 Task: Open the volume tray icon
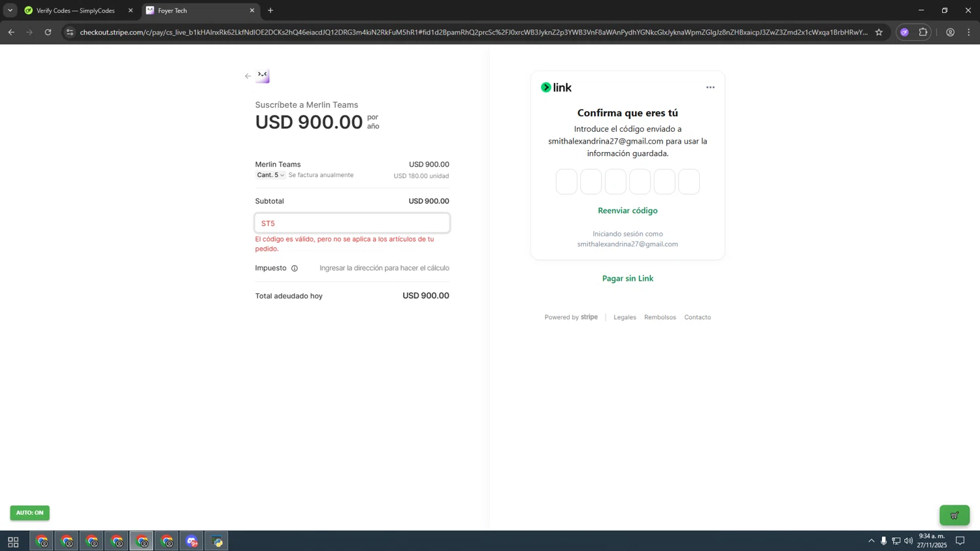coord(908,541)
